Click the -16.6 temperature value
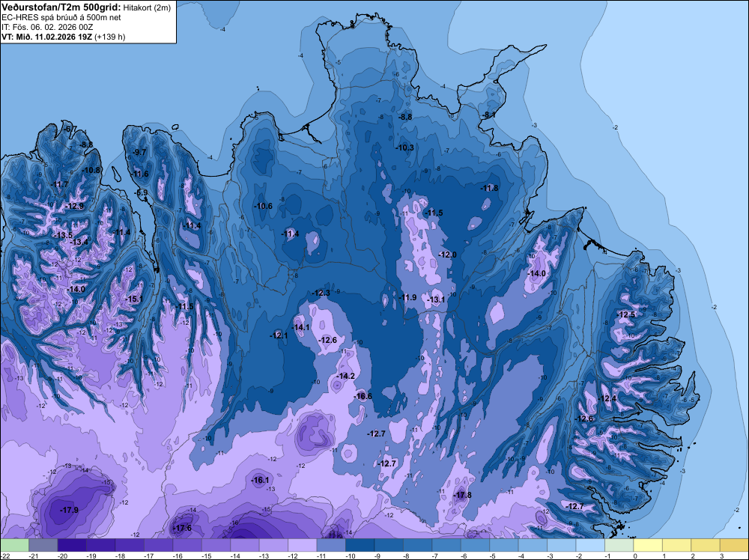 click(363, 396)
